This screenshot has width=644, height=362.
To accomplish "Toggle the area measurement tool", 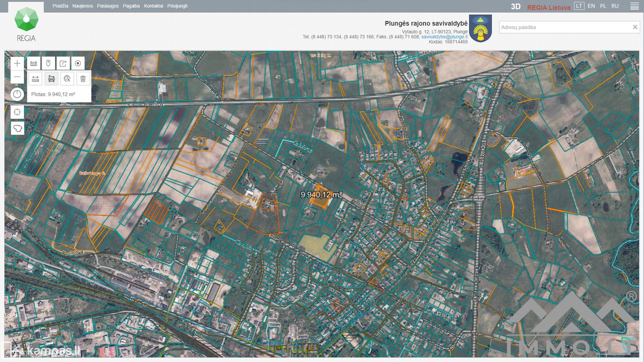I will pos(51,79).
